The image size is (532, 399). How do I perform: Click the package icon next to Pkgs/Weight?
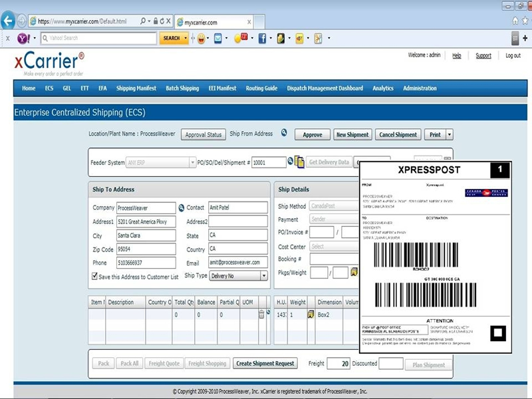354,272
